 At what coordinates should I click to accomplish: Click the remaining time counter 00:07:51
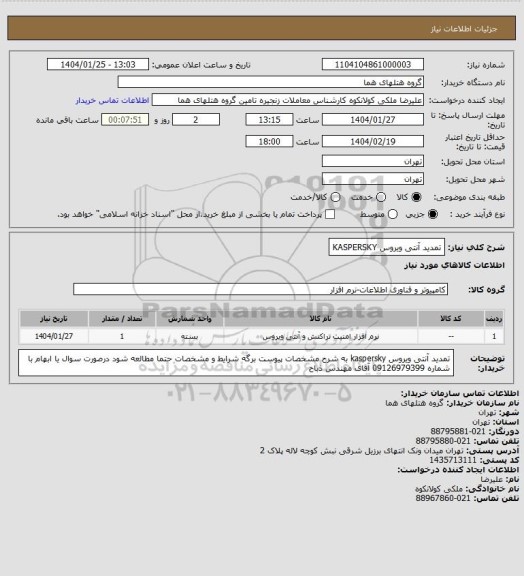coord(125,120)
